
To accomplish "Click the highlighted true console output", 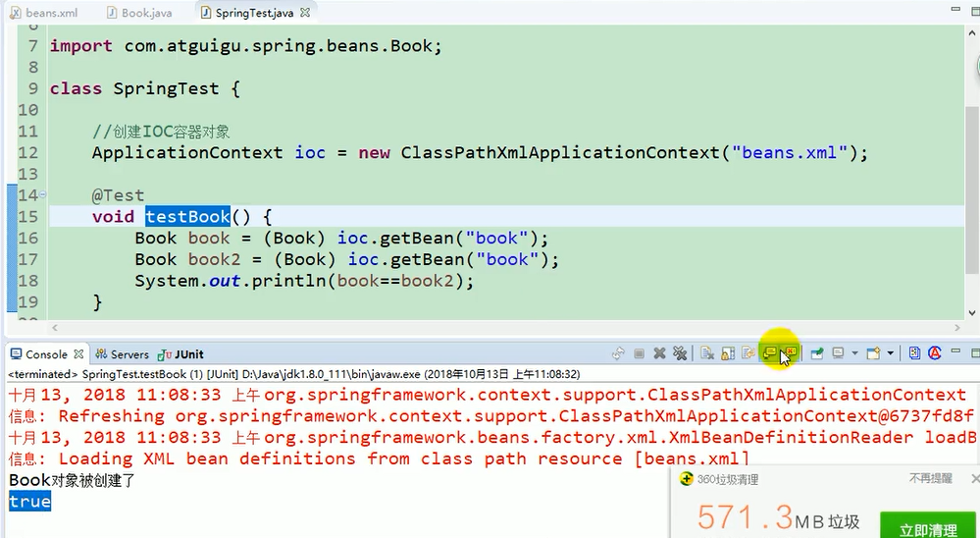I will point(29,502).
